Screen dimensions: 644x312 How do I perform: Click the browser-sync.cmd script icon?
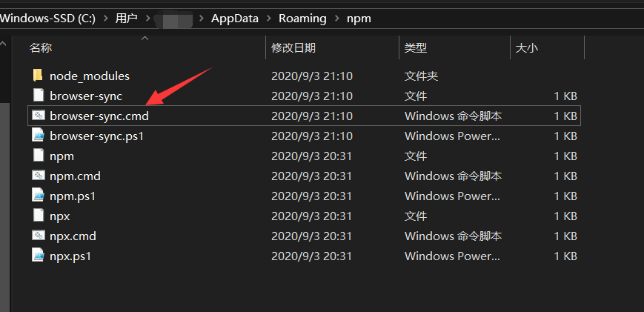[38, 116]
